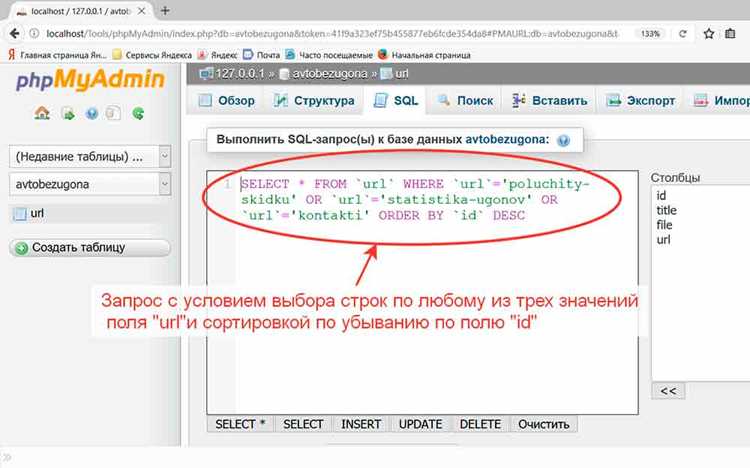Screen dimensions: 750x468
Task: Bookmark this page with the star icon
Action: point(709,33)
